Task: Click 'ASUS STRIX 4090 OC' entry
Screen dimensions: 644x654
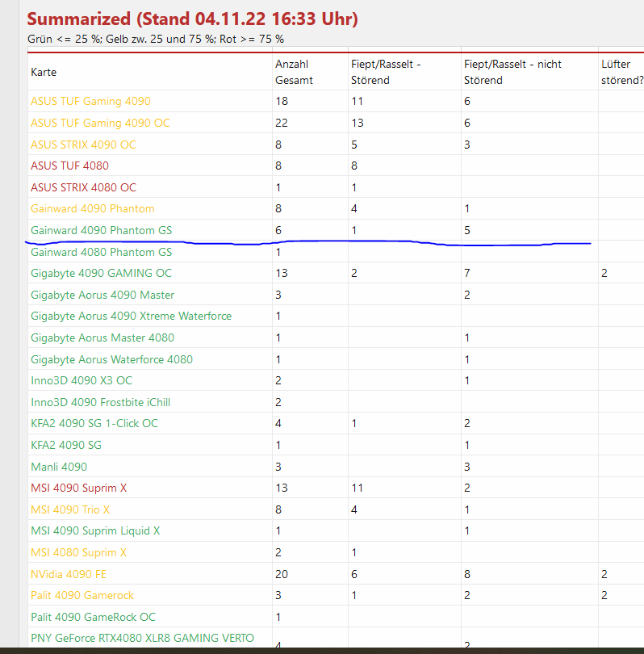Action: tap(83, 145)
